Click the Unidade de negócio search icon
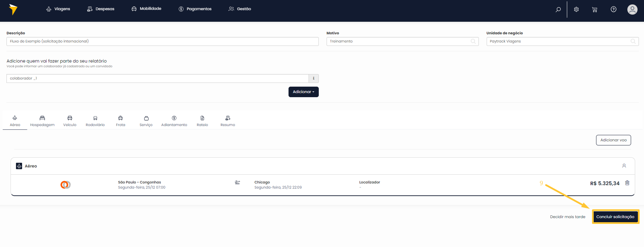Screen dimensions: 644x247 pos(633,41)
